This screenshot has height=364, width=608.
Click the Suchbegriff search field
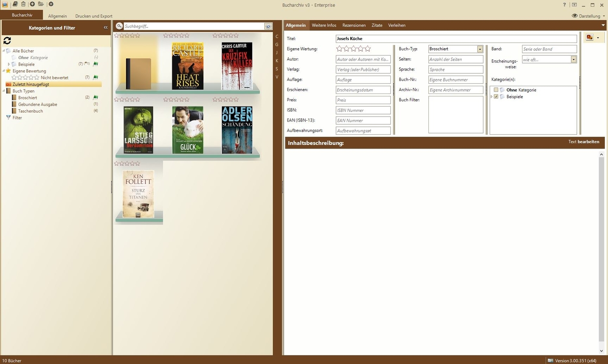coord(194,26)
